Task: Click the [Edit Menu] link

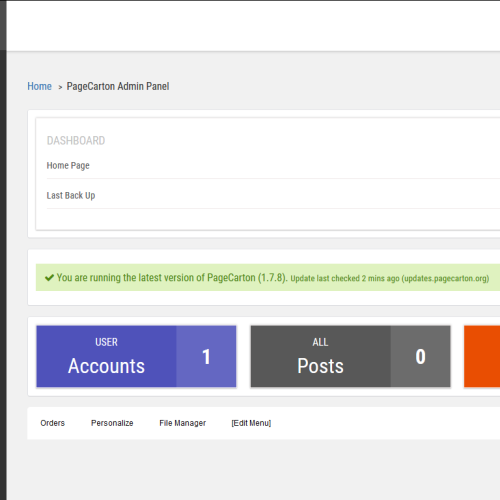Action: tap(251, 423)
